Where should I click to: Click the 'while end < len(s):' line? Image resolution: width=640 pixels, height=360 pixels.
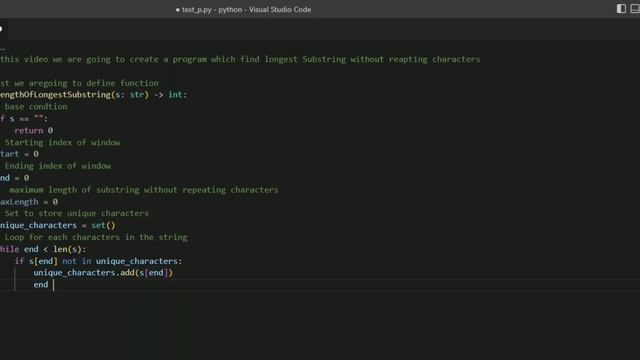pyautogui.click(x=43, y=249)
